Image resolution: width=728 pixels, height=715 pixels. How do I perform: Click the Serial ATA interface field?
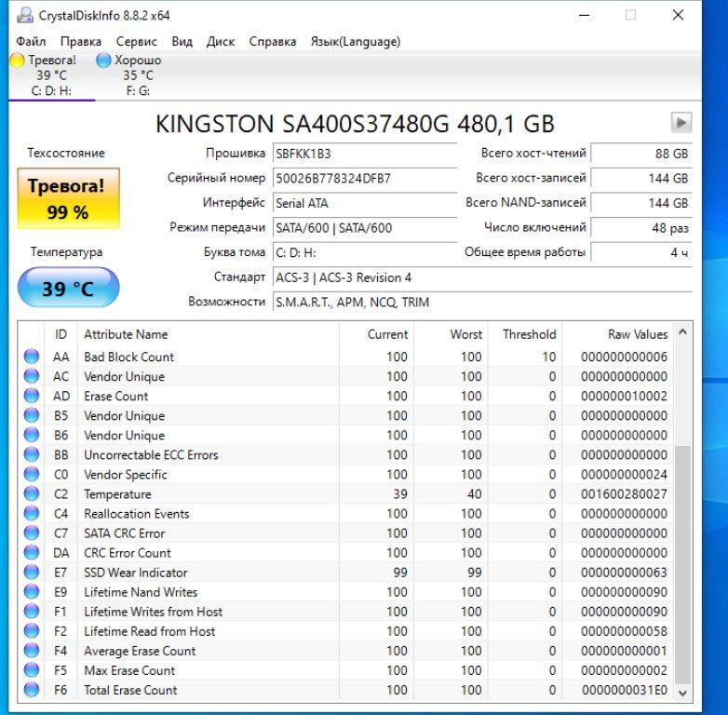pyautogui.click(x=365, y=203)
